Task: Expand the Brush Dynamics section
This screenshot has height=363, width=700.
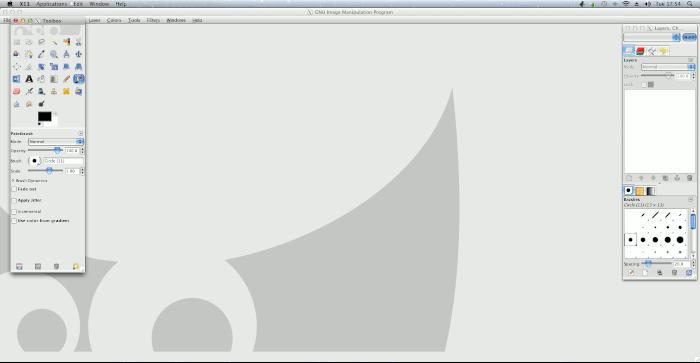Action: 13,181
